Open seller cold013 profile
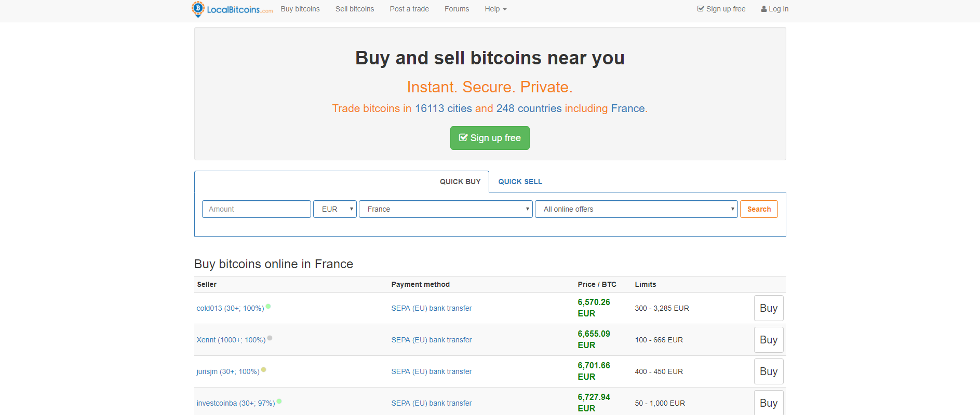Image resolution: width=980 pixels, height=415 pixels. [x=230, y=308]
